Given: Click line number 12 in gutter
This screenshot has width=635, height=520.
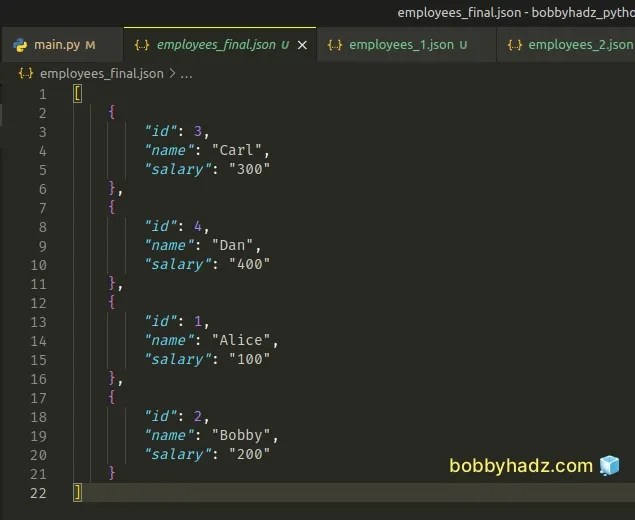Looking at the screenshot, I should 38,303.
